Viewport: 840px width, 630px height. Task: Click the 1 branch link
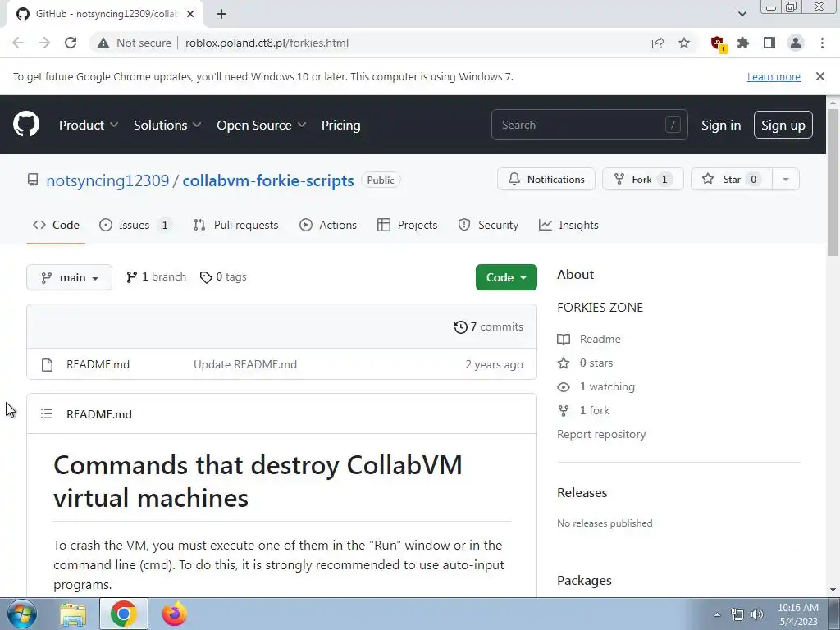(157, 277)
